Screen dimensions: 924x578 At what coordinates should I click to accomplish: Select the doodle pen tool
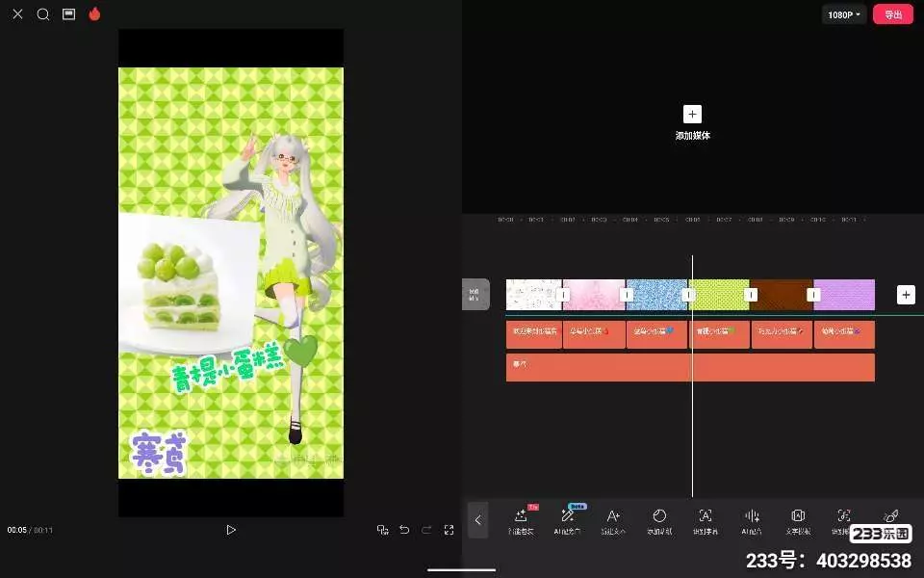891,515
